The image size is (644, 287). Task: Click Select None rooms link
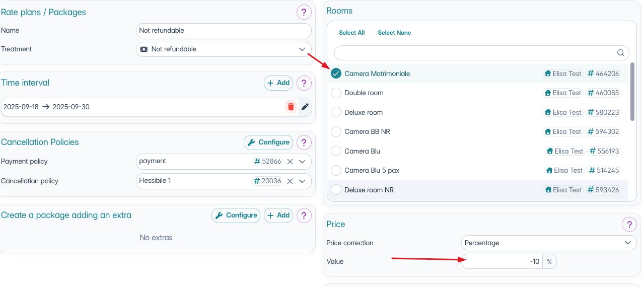click(394, 33)
